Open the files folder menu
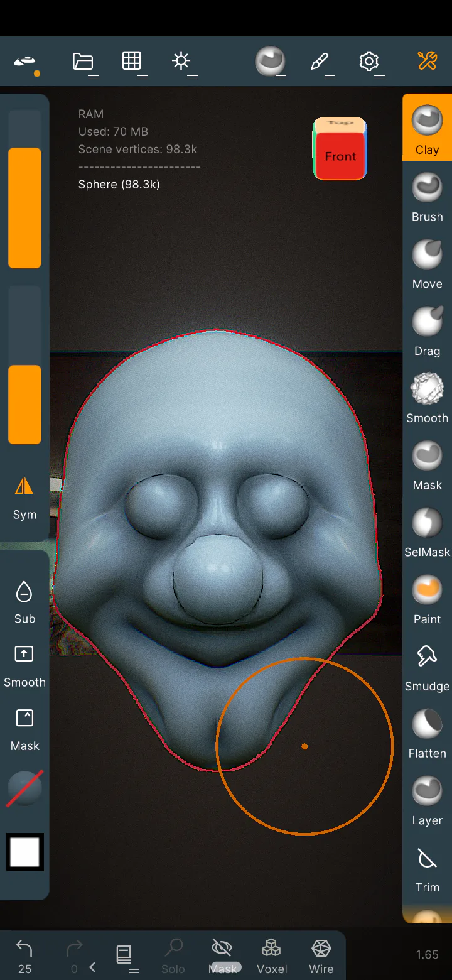Viewport: 452px width, 980px height. click(83, 62)
